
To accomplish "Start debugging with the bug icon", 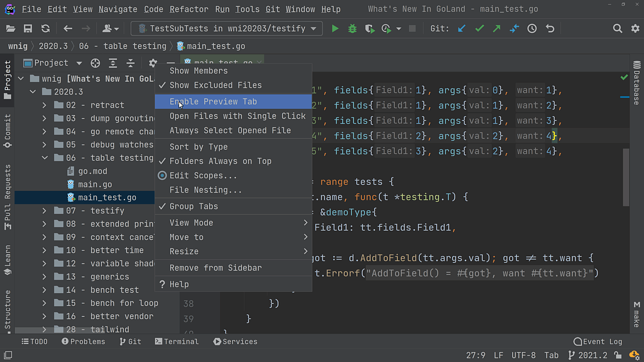I will (x=352, y=28).
